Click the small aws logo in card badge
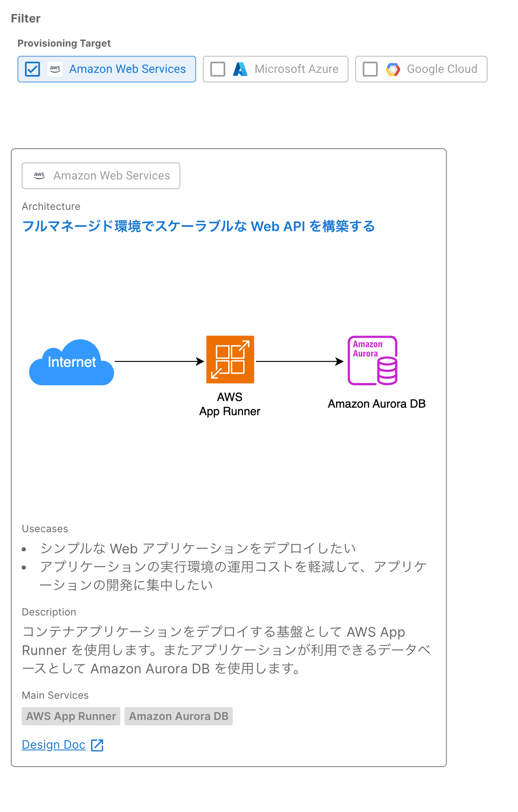 39,176
